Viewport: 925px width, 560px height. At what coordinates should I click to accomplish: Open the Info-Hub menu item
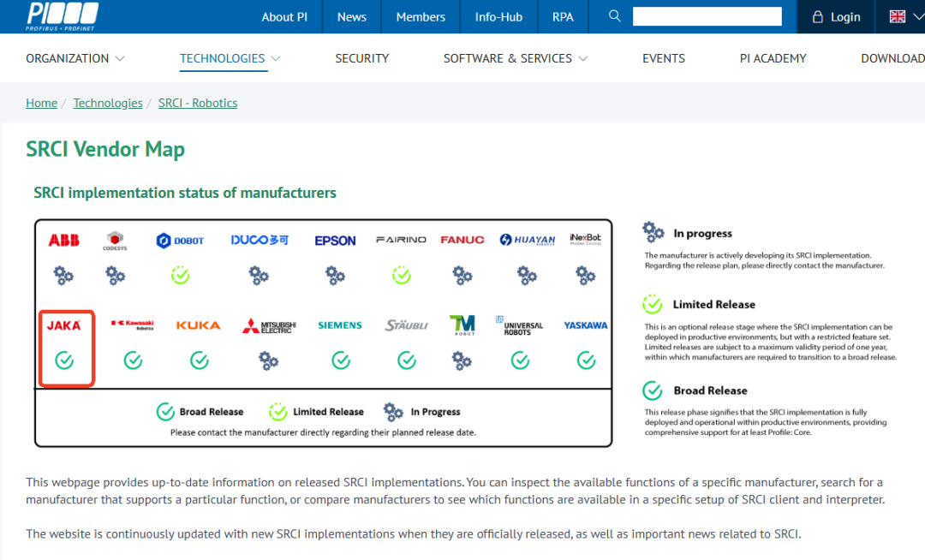498,17
